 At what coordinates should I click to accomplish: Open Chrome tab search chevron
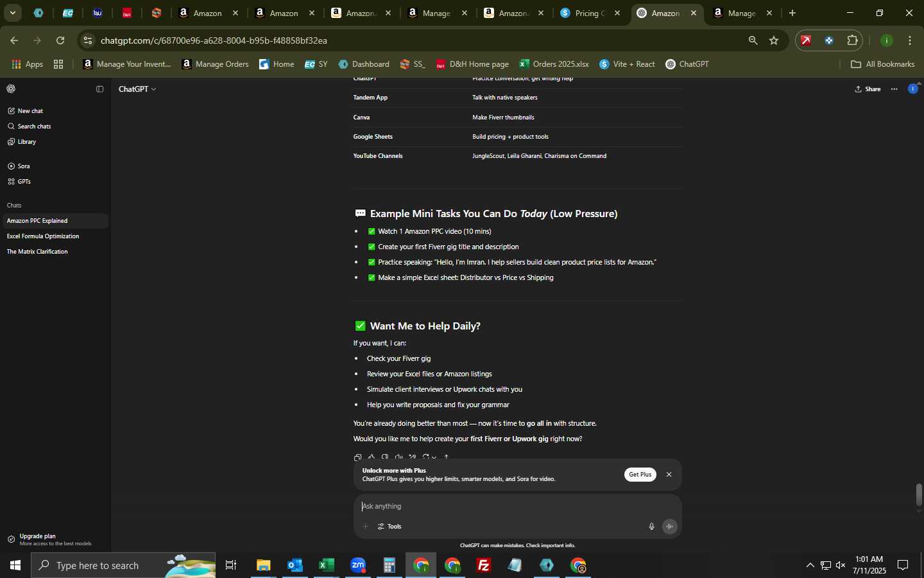coord(12,13)
